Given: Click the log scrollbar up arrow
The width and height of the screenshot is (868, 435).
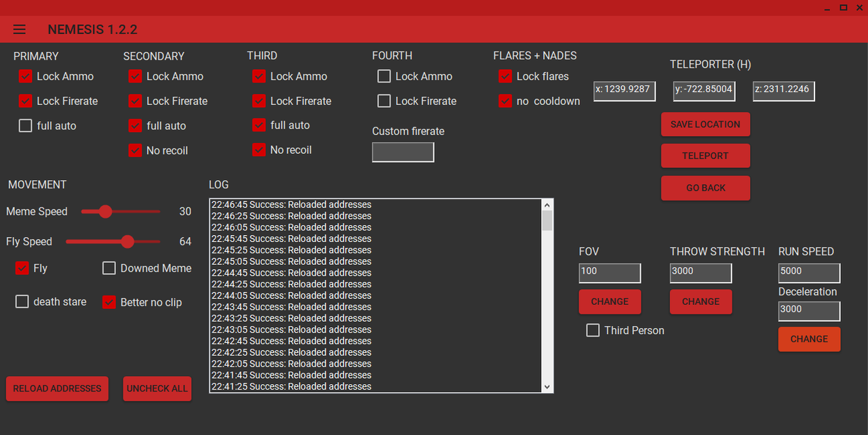Looking at the screenshot, I should coord(547,205).
